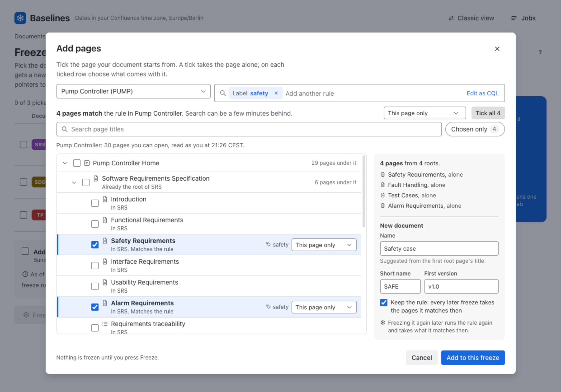The image size is (561, 392).
Task: Click the Search page titles field
Action: point(249,129)
